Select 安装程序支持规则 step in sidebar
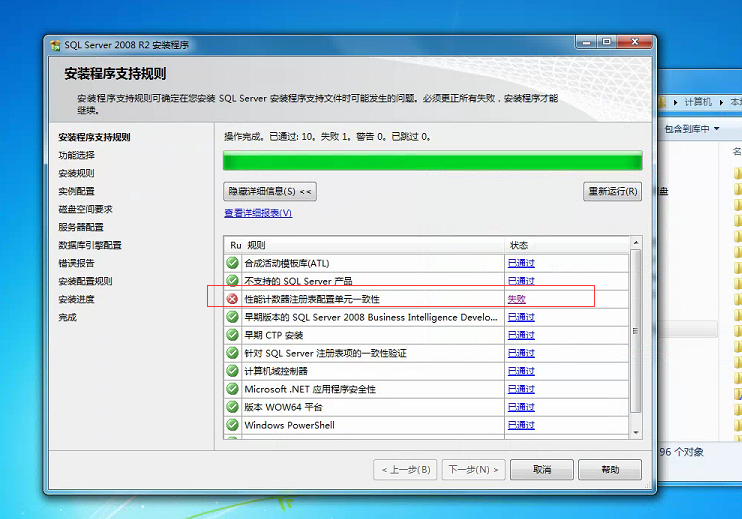Screen dimensions: 742x519 point(94,137)
